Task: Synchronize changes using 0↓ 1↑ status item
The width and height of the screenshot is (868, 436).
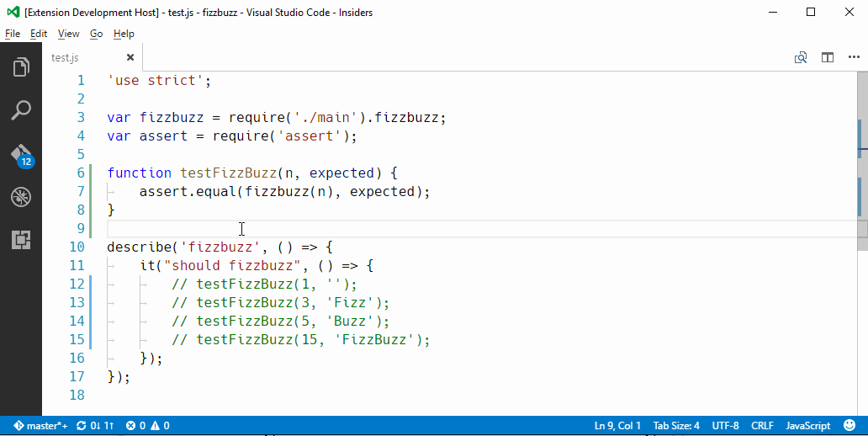Action: click(x=95, y=425)
